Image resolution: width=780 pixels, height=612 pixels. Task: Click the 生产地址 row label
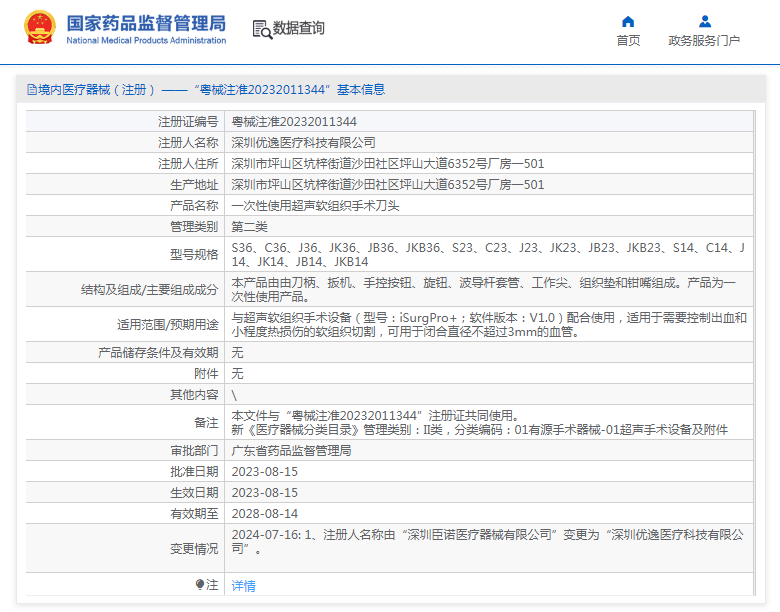(x=194, y=185)
